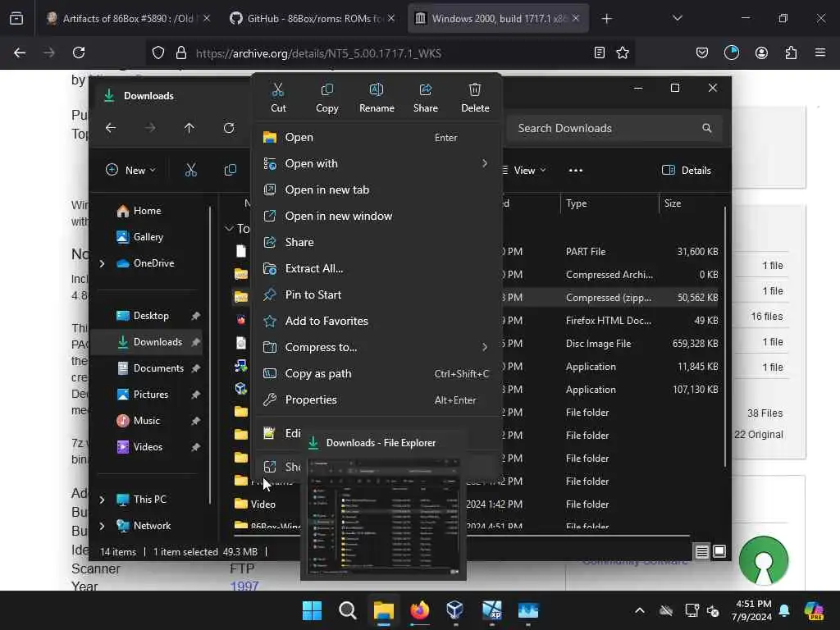Switch to Artifacts of 86Box tab
840x630 pixels.
pos(127,19)
